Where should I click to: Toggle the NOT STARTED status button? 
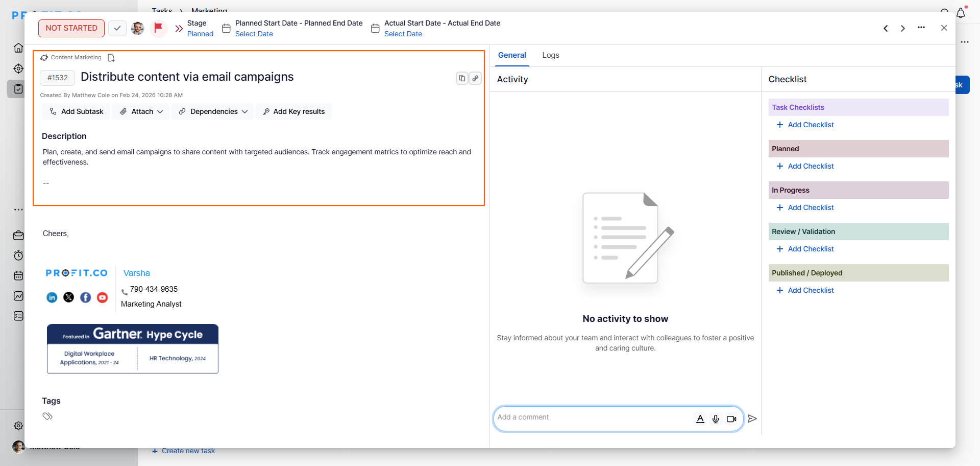[x=71, y=28]
